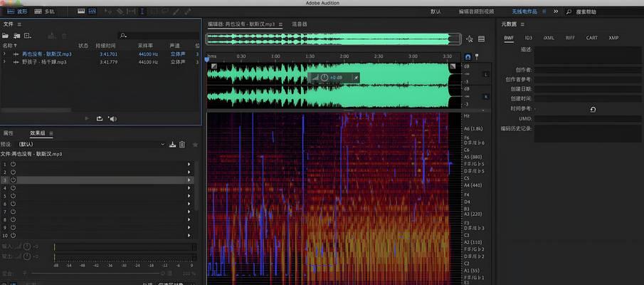Viewport: 644px width, 285px height.
Task: Save effects rack preset icon
Action: [172, 145]
